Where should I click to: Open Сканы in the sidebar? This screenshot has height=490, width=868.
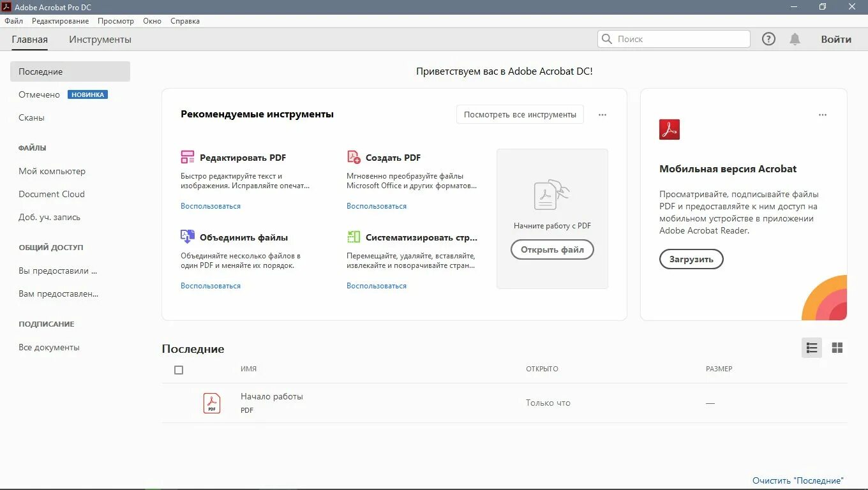click(x=31, y=117)
